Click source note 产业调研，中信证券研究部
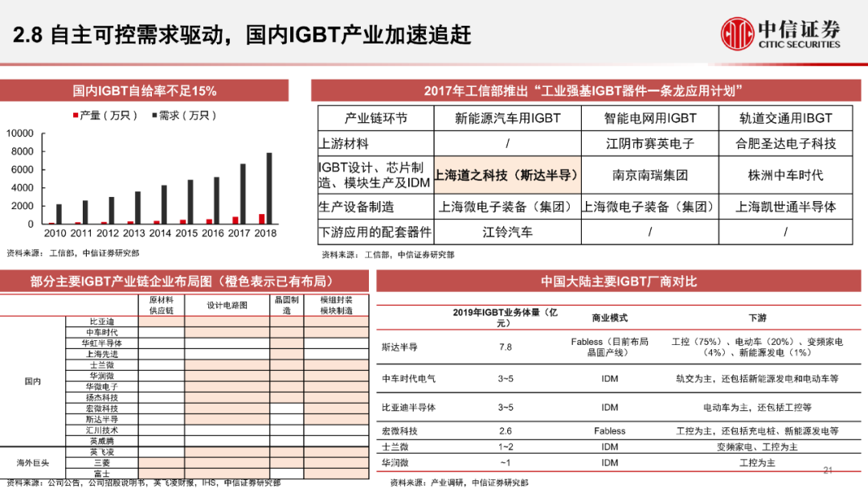Image resolution: width=868 pixels, height=489 pixels. [x=460, y=483]
